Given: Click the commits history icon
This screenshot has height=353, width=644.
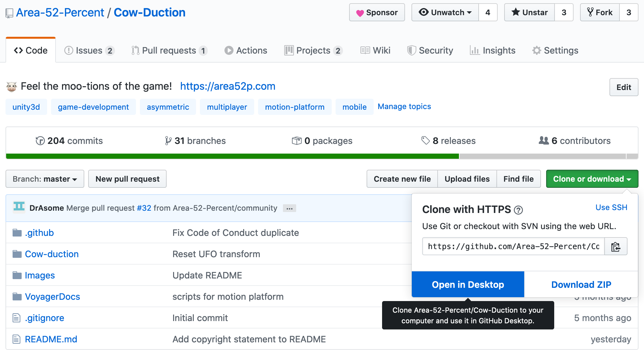Looking at the screenshot, I should (40, 141).
